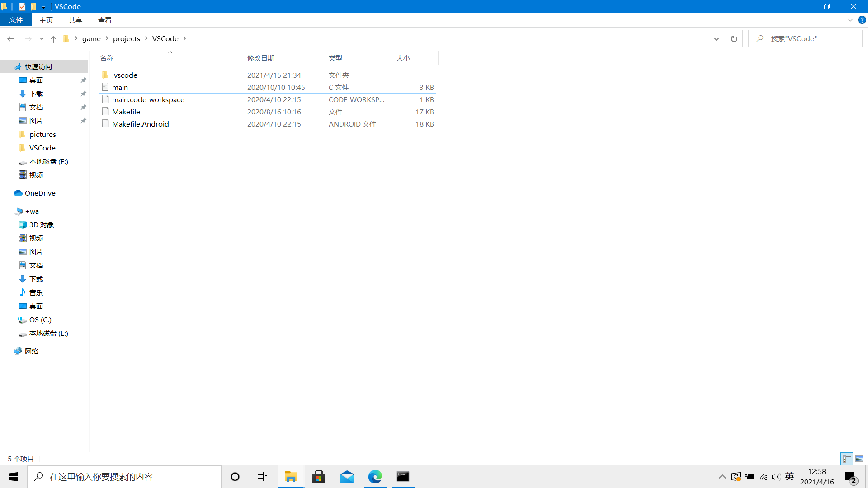
Task: Expand chevron after projects in breadcrumb
Action: coord(146,38)
